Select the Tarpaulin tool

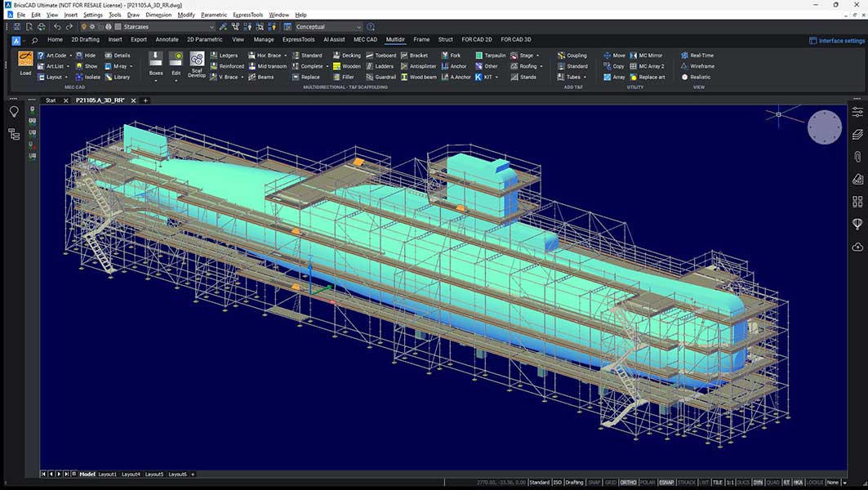(494, 55)
